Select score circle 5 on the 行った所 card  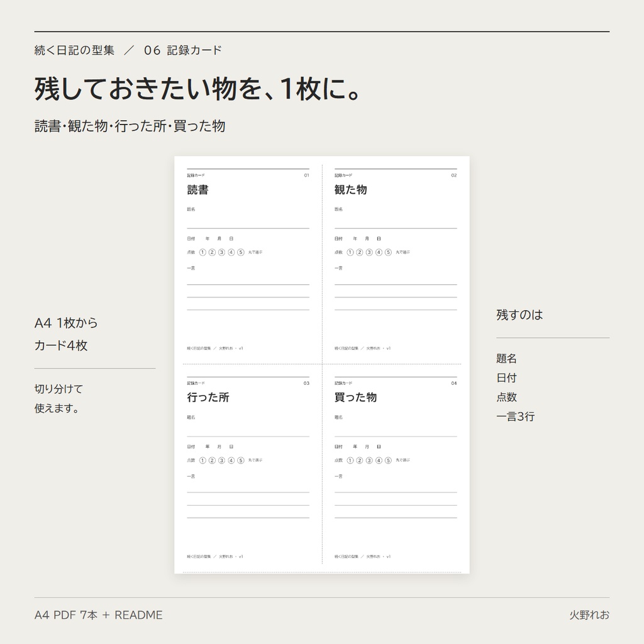241,460
